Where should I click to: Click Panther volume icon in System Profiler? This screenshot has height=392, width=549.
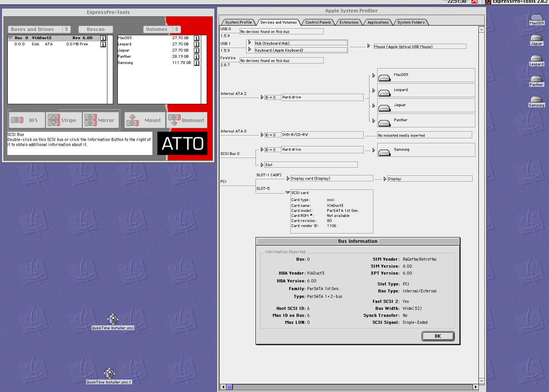click(x=384, y=123)
